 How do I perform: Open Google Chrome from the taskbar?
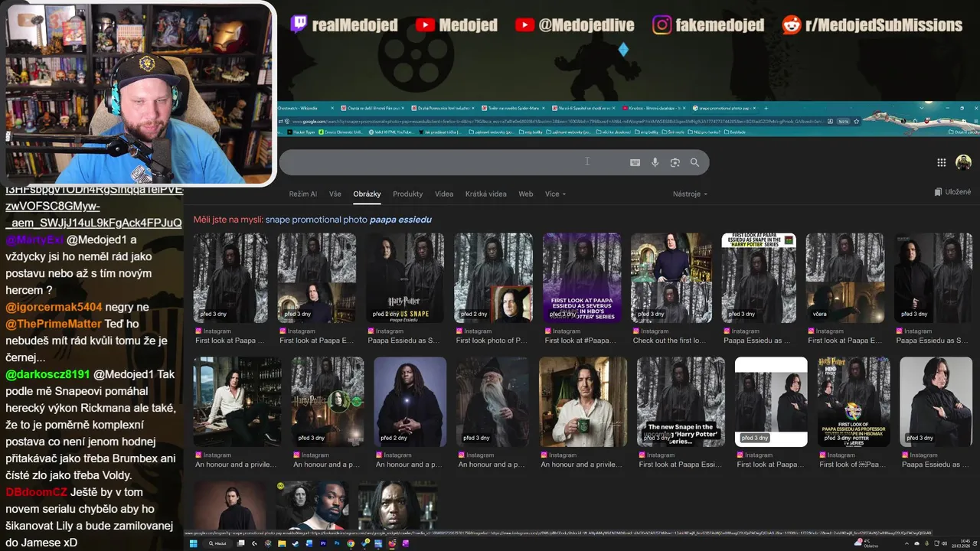click(351, 543)
